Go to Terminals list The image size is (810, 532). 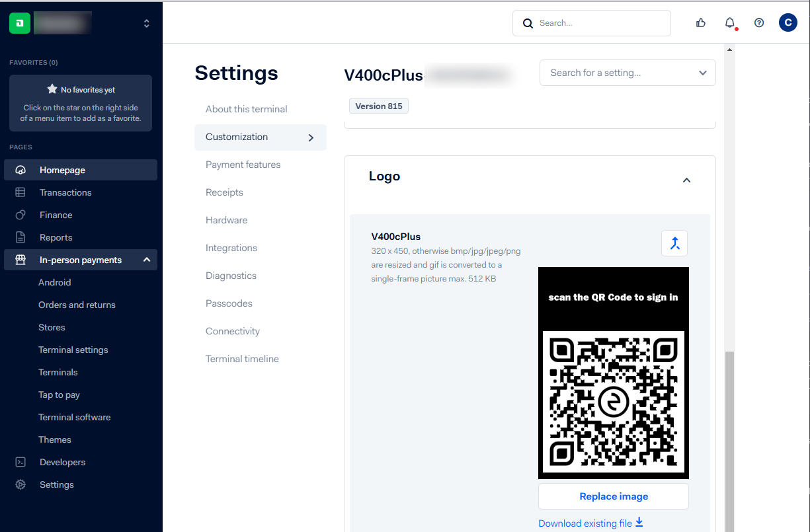pos(58,372)
